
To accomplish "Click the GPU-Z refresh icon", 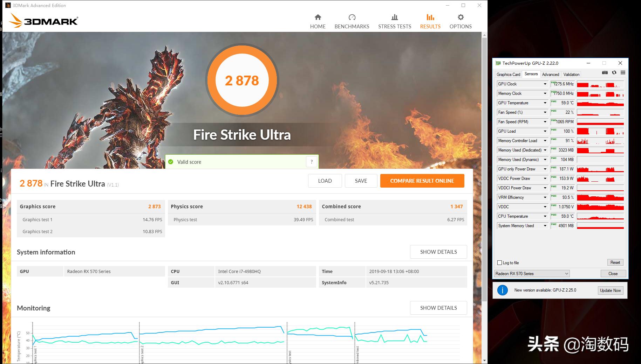I will pos(614,72).
